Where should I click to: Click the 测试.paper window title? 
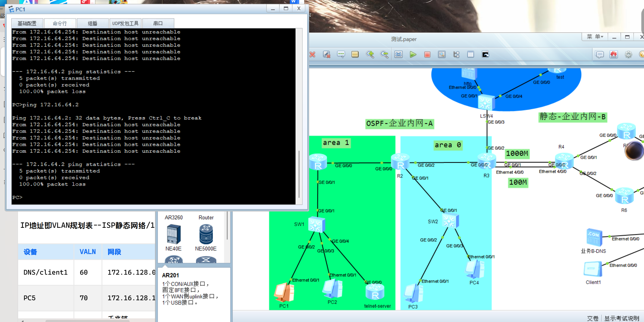coord(404,39)
